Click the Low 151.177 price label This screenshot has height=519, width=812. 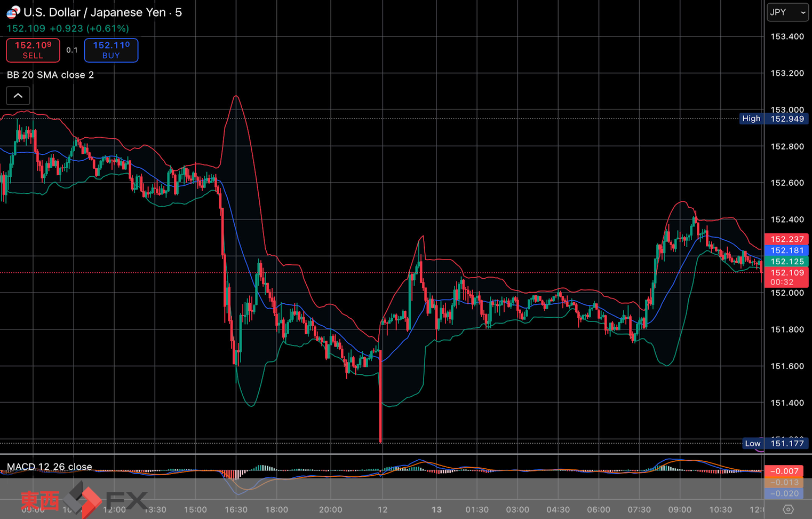pos(775,443)
